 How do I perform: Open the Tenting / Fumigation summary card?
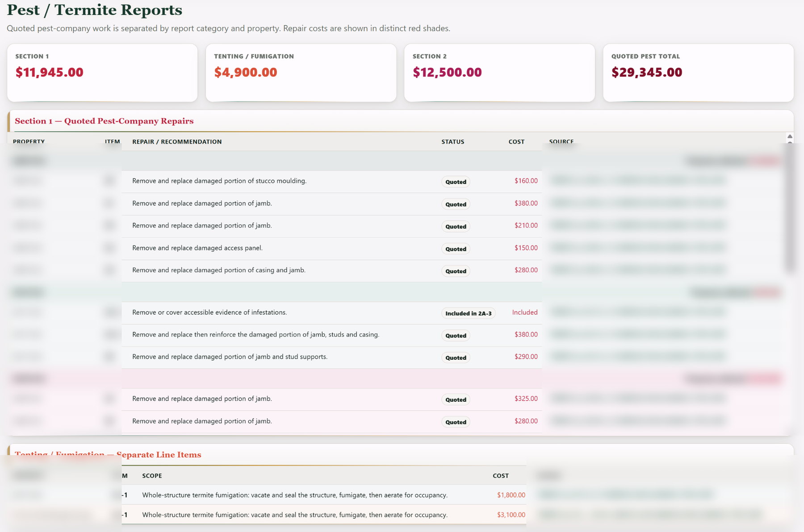pyautogui.click(x=301, y=73)
